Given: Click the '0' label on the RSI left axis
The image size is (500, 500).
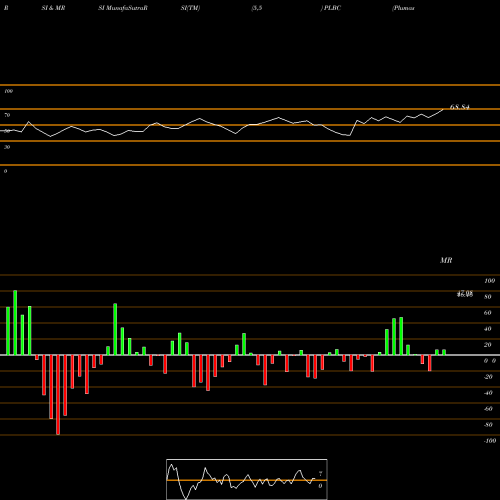Looking at the screenshot, I should coord(5,171).
